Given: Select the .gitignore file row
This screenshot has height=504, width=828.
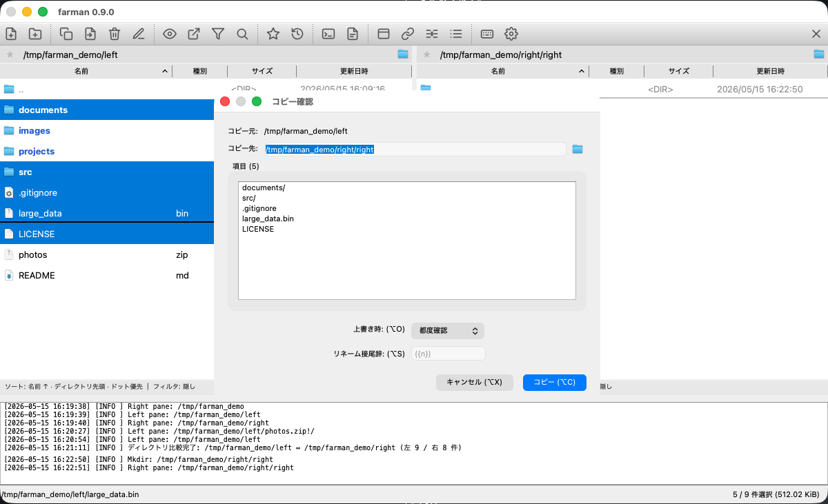Looking at the screenshot, I should tap(107, 192).
